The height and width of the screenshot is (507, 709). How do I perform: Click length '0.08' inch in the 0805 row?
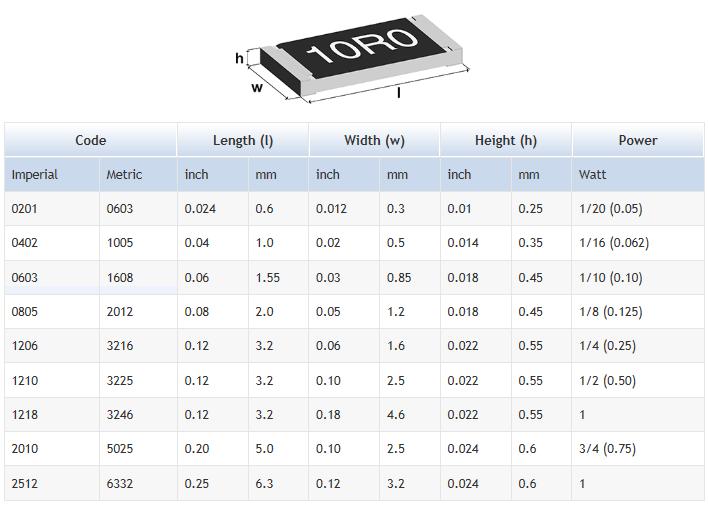[x=197, y=312]
